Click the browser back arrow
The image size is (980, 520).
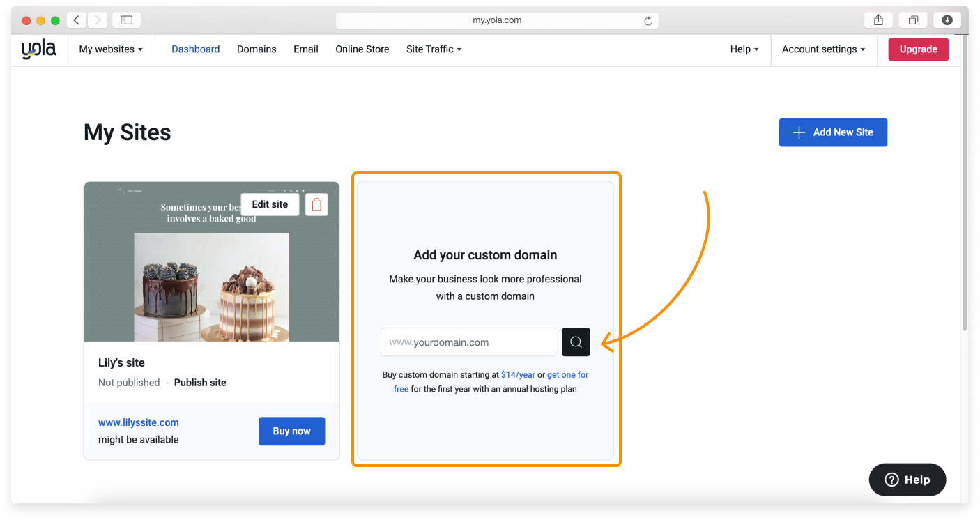(x=77, y=20)
